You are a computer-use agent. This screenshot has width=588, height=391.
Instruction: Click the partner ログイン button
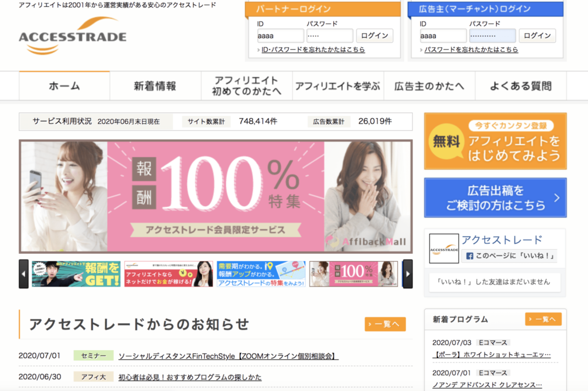coord(374,36)
